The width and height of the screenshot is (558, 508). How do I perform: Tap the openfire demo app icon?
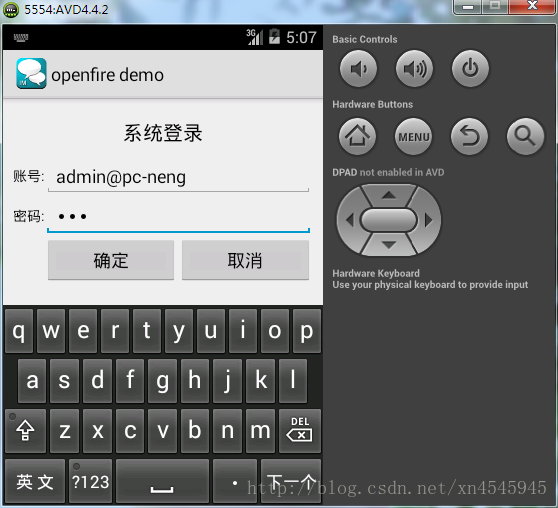pos(31,74)
